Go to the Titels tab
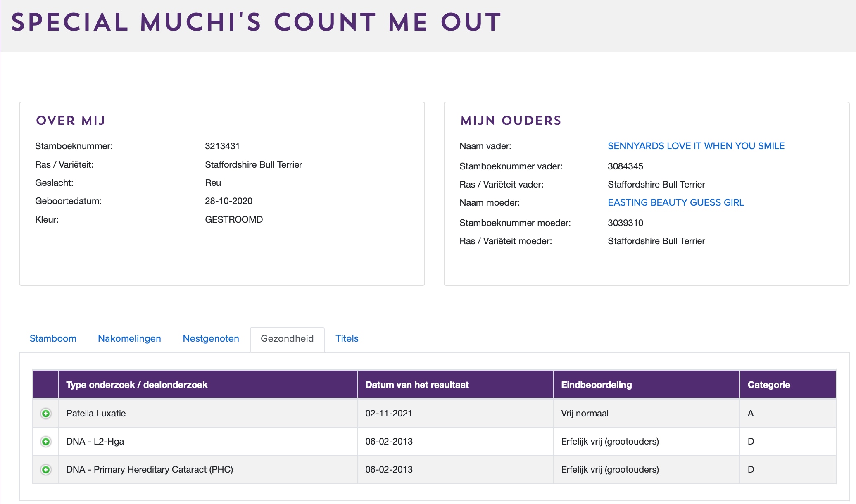Viewport: 856px width, 504px height. tap(347, 338)
